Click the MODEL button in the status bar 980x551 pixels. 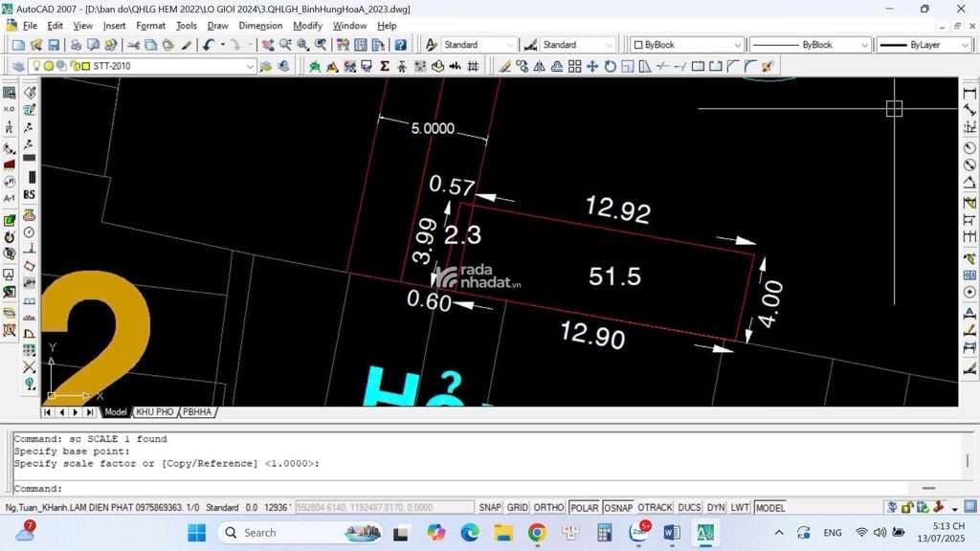[x=770, y=508]
